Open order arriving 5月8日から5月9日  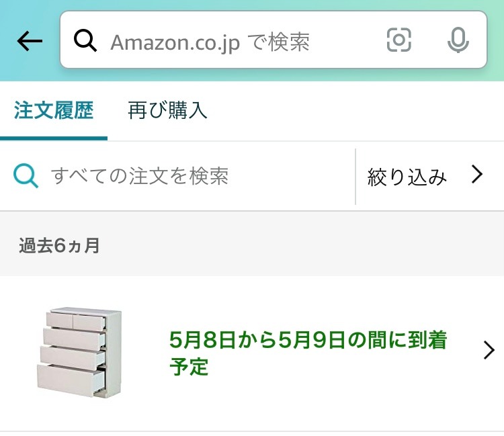pyautogui.click(x=252, y=353)
